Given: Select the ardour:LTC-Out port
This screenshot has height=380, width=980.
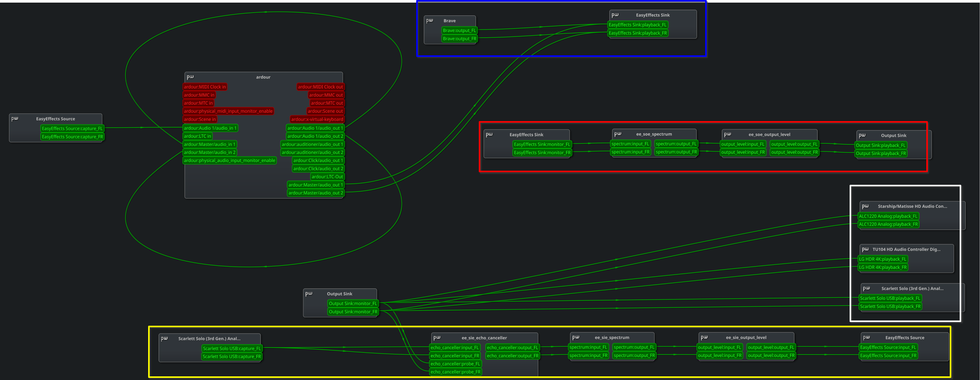Looking at the screenshot, I should (327, 177).
